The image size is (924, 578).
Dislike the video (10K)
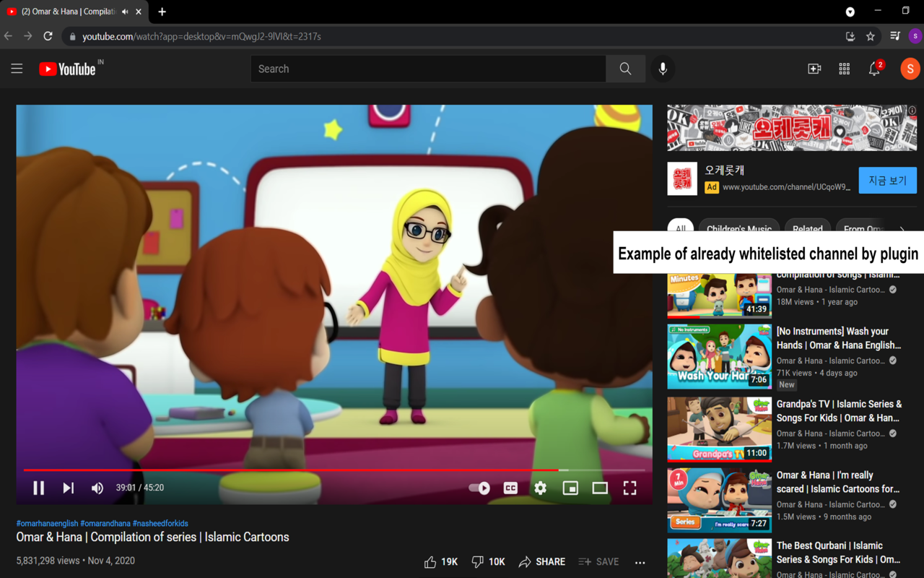488,561
